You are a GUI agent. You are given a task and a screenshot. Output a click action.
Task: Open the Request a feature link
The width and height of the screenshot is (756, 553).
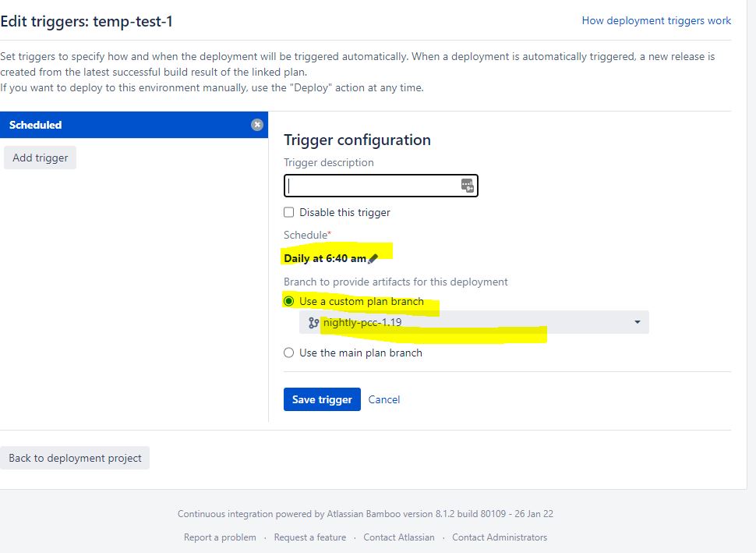pyautogui.click(x=310, y=537)
